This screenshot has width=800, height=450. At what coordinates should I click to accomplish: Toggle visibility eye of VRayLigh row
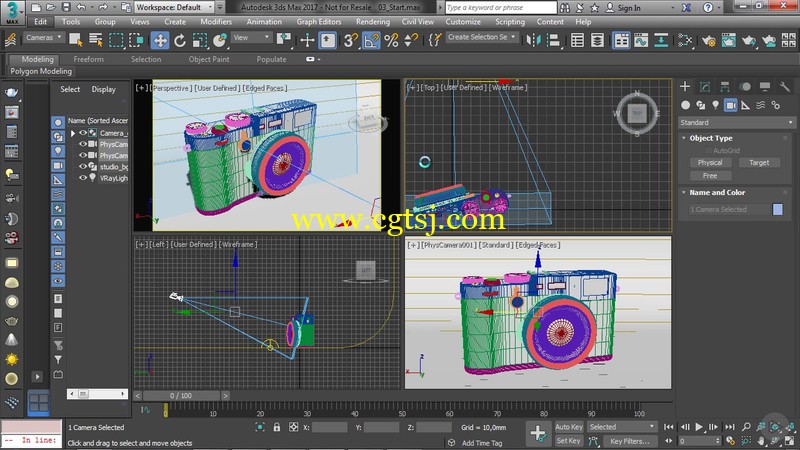[82, 178]
